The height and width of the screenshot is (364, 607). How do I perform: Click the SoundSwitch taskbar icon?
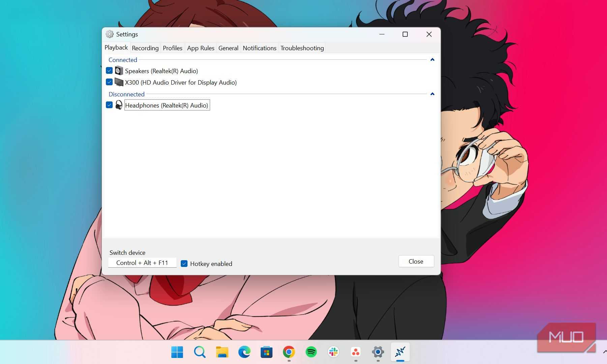pos(400,352)
